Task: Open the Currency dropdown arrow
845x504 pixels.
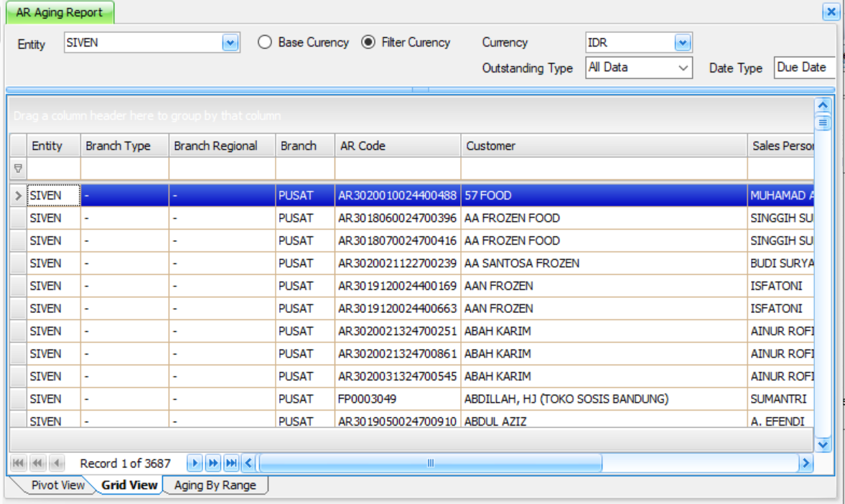Action: (x=682, y=42)
